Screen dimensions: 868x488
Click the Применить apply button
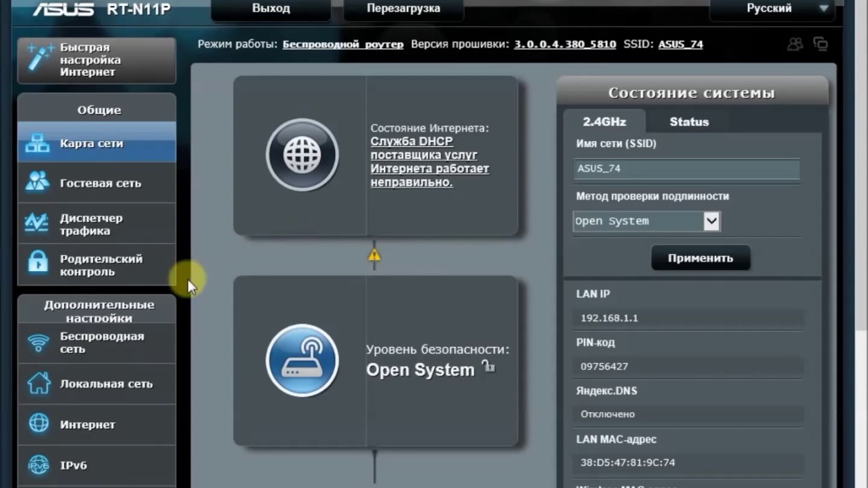[x=701, y=258]
